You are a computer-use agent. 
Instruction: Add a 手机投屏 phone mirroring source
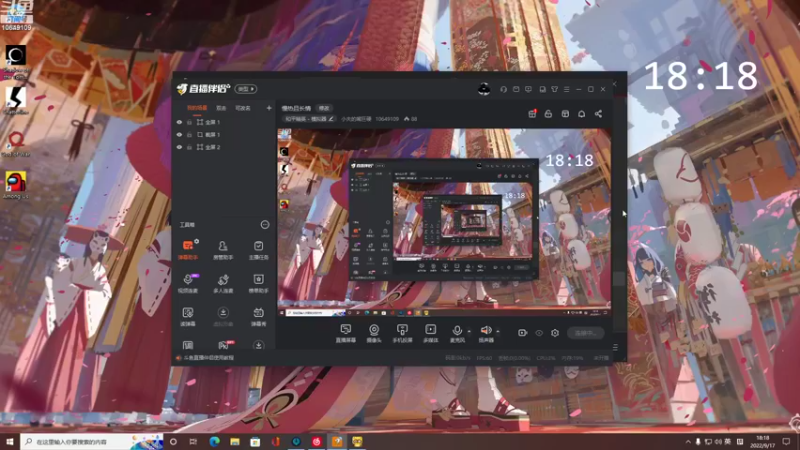point(402,333)
